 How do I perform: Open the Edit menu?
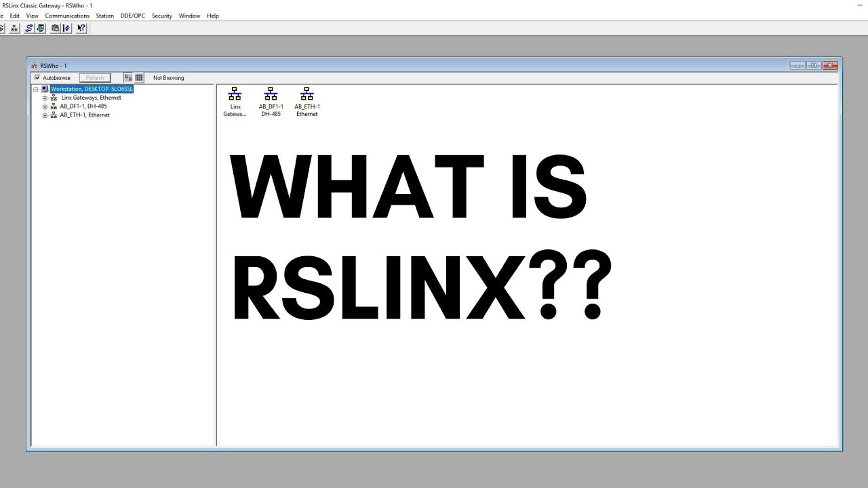pos(15,16)
